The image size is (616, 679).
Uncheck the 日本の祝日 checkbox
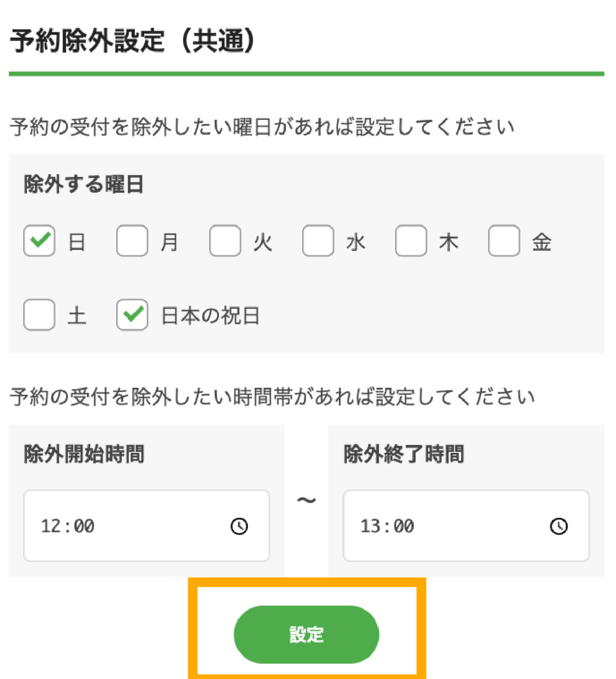tap(132, 315)
